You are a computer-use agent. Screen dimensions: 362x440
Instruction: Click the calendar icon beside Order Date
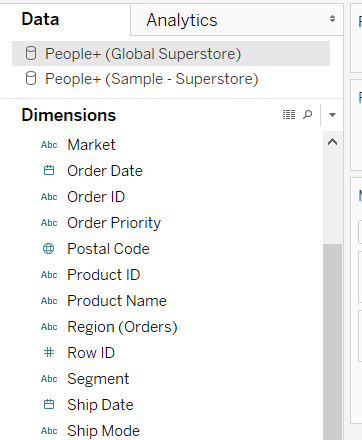tap(49, 171)
